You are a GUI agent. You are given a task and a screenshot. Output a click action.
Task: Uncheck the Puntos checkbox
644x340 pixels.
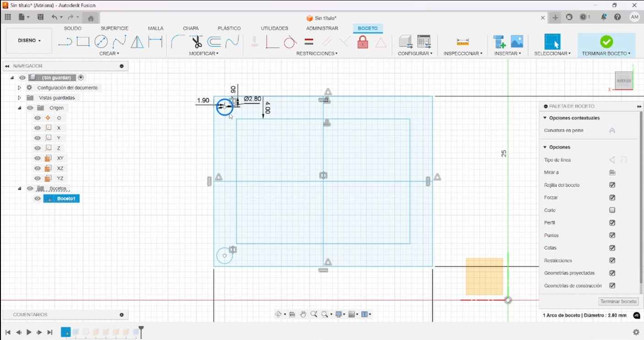(x=612, y=236)
